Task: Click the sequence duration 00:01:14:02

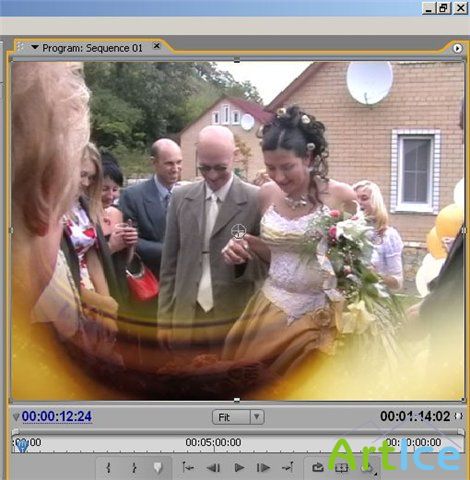Action: click(x=415, y=416)
